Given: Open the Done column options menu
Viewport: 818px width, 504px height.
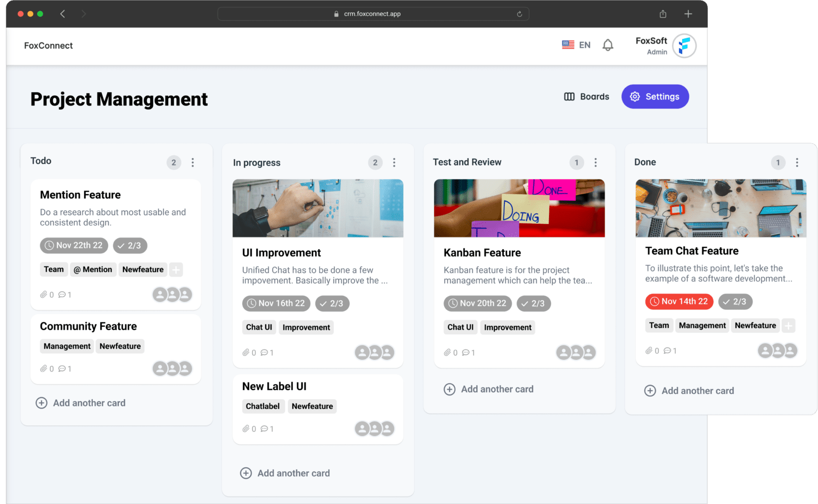Looking at the screenshot, I should point(797,162).
